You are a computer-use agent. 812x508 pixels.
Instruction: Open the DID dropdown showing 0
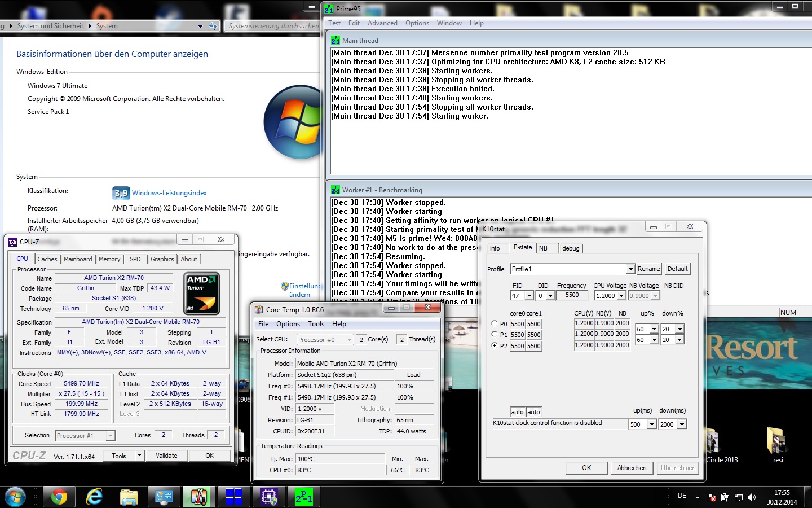(550, 296)
